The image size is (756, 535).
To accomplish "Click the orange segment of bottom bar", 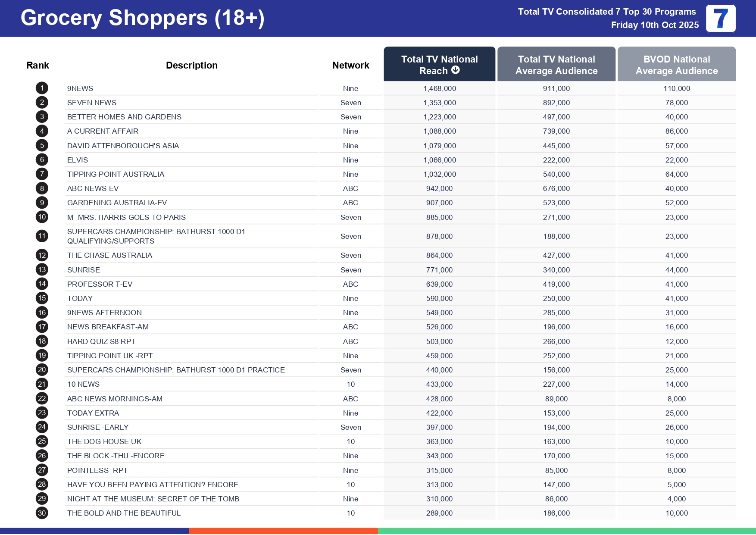I will 283,531.
